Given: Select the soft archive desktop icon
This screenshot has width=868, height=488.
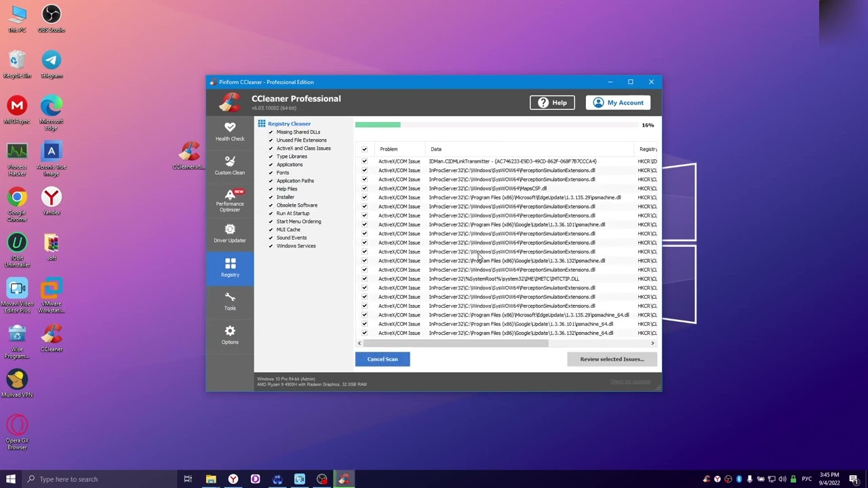Looking at the screenshot, I should [52, 247].
